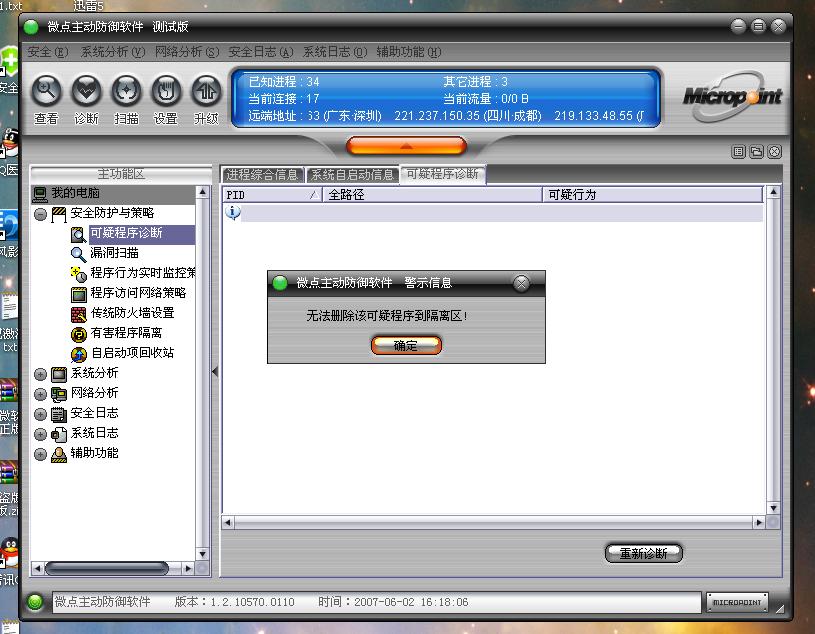Expand the 安全日志 tree node
815x634 pixels.
pos(41,414)
